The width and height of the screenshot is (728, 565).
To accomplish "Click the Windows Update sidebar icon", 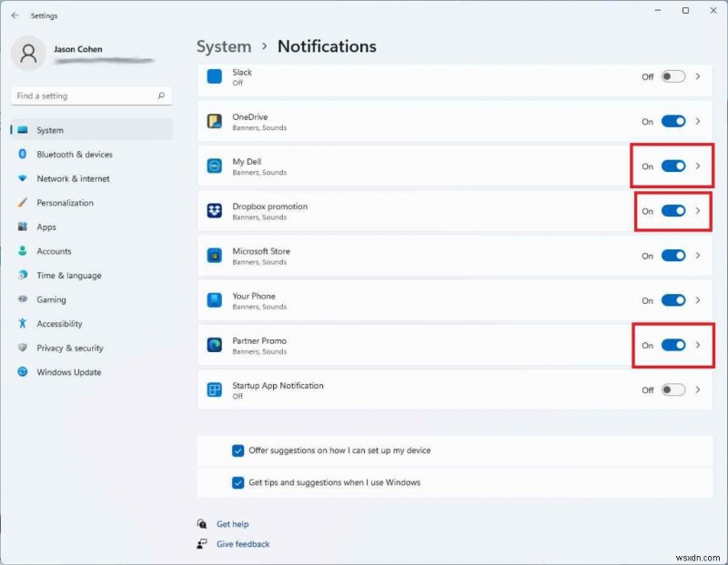I will point(21,372).
